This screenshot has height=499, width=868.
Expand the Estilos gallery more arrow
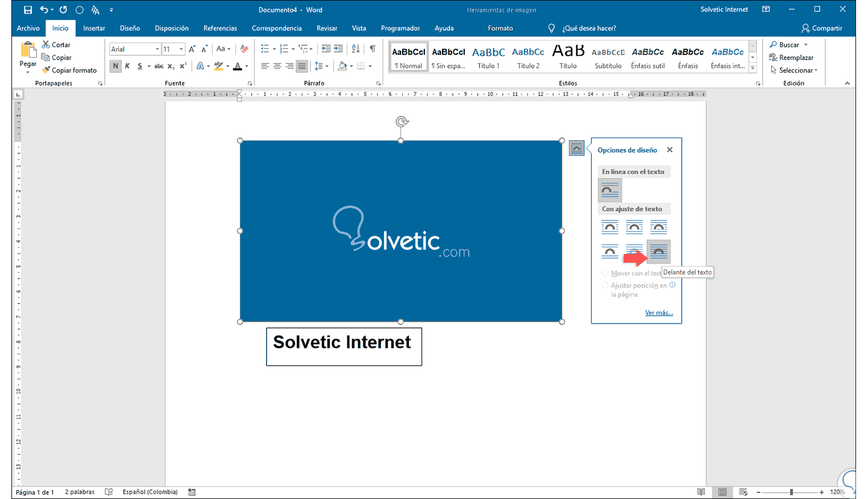point(752,68)
